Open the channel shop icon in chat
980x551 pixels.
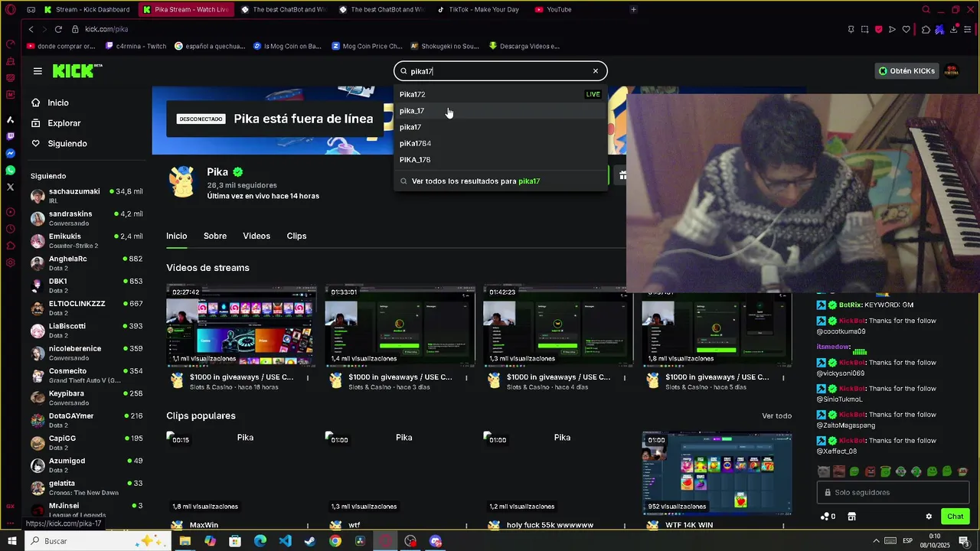pyautogui.click(x=851, y=517)
